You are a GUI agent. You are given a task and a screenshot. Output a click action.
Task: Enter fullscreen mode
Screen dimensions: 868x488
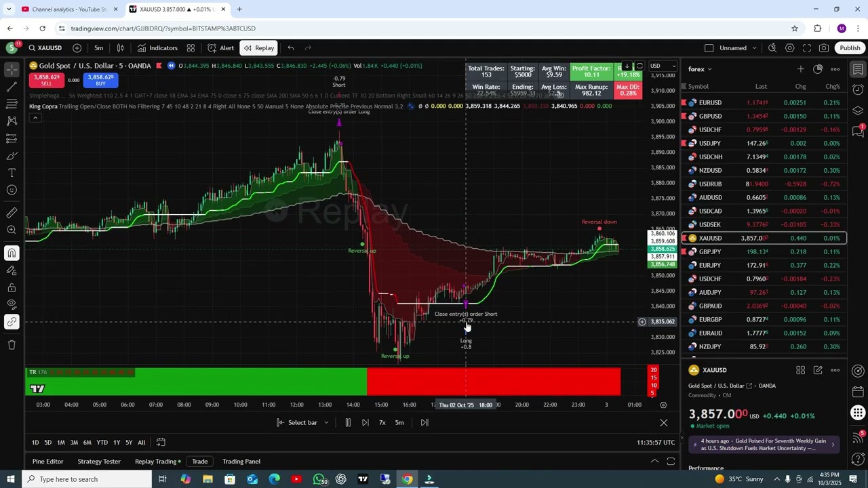coord(806,48)
